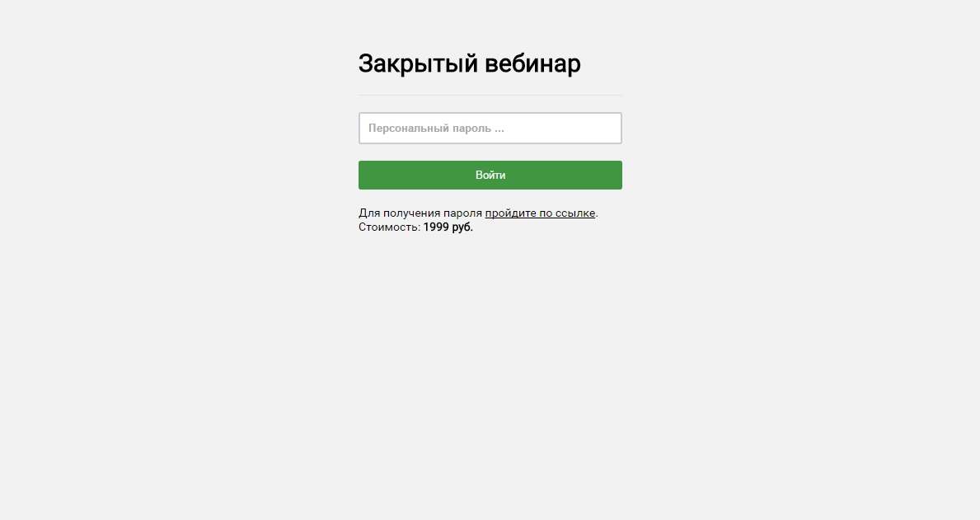Focus the personal password field
The width and height of the screenshot is (980, 520).
[x=490, y=128]
